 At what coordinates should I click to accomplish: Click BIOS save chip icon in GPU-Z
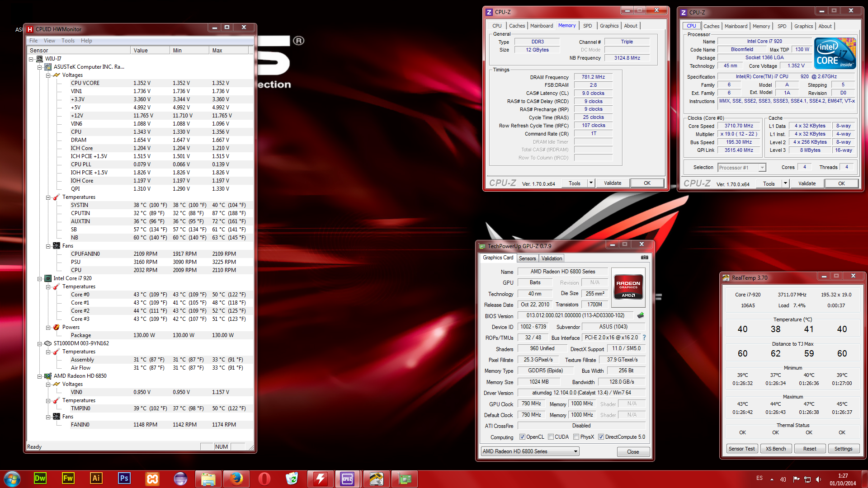641,315
